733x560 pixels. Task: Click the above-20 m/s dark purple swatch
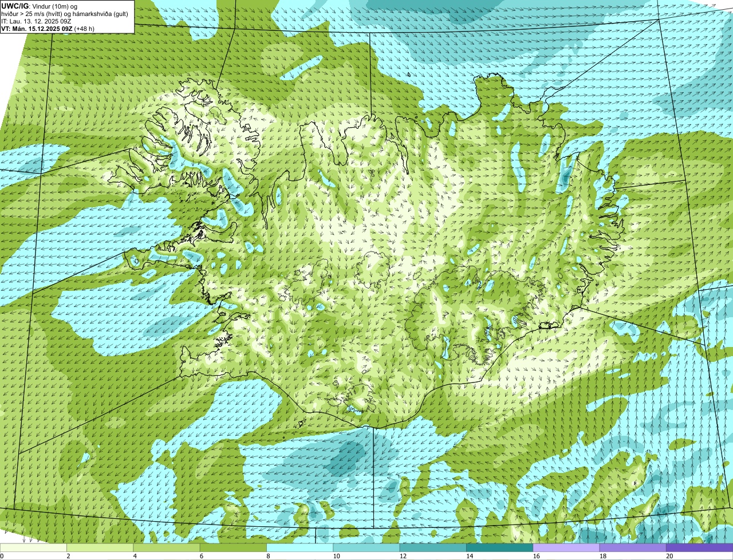click(x=699, y=547)
